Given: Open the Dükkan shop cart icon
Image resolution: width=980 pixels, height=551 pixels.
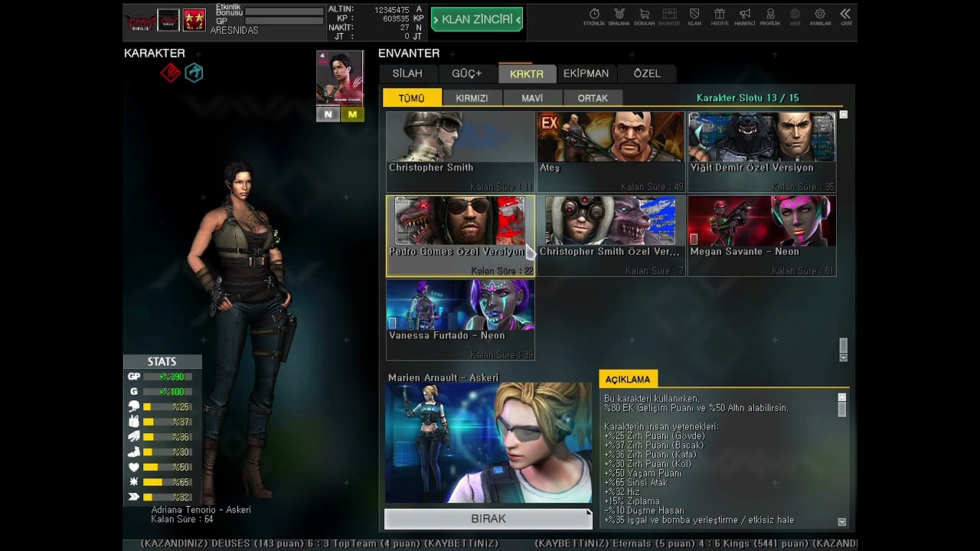Looking at the screenshot, I should click(644, 17).
